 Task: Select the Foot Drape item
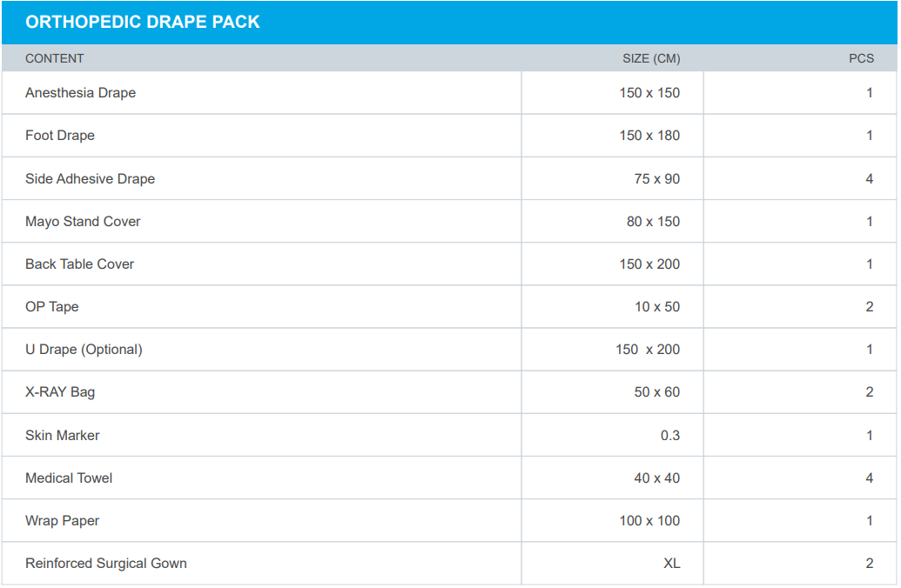click(x=60, y=136)
